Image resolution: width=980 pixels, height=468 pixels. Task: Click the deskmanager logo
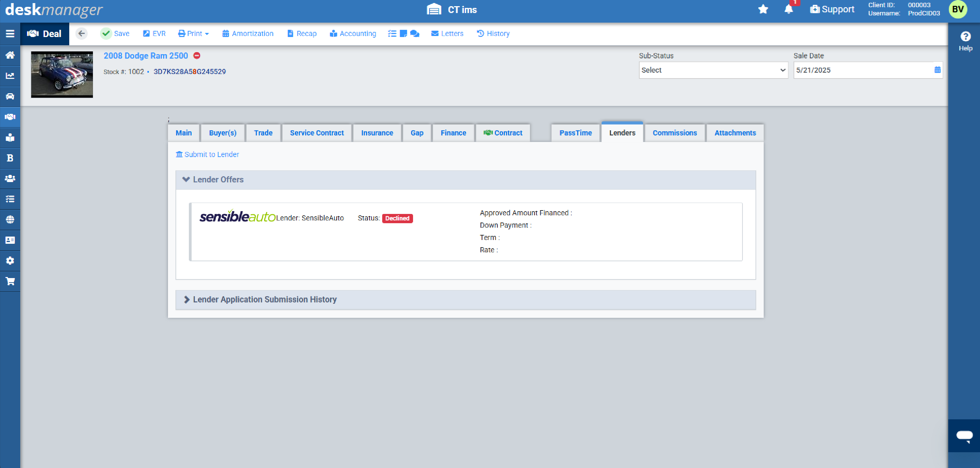pyautogui.click(x=53, y=10)
